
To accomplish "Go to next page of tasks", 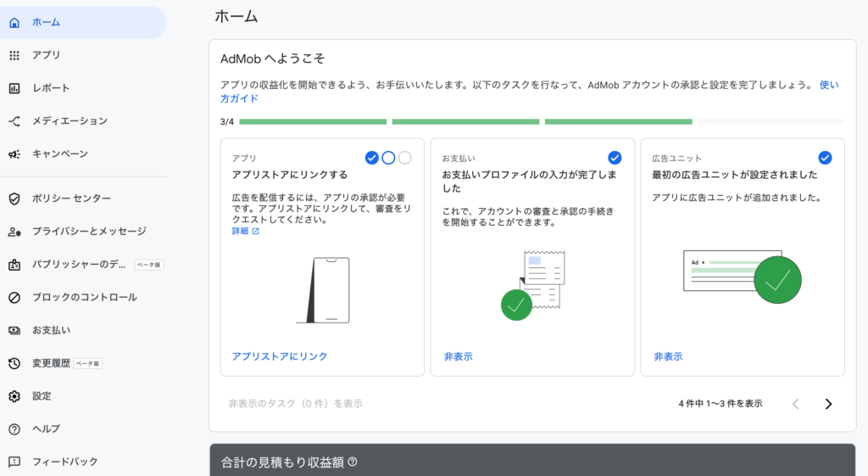I will coord(828,404).
